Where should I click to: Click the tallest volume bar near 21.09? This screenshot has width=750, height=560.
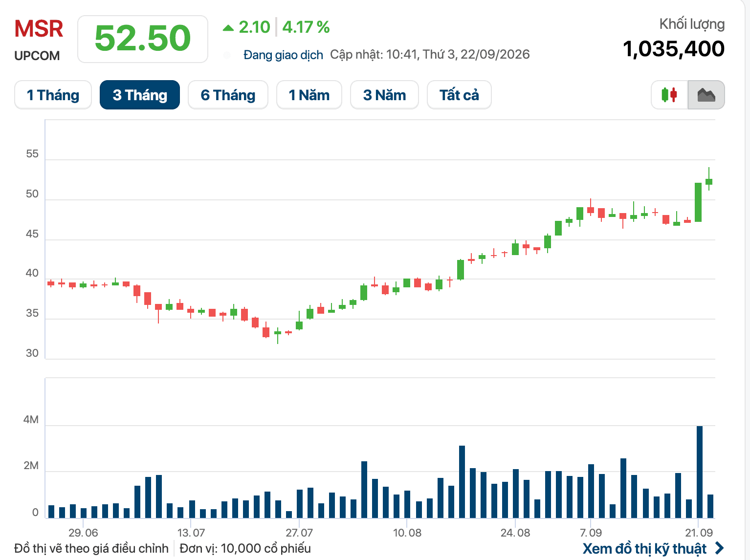tap(700, 472)
